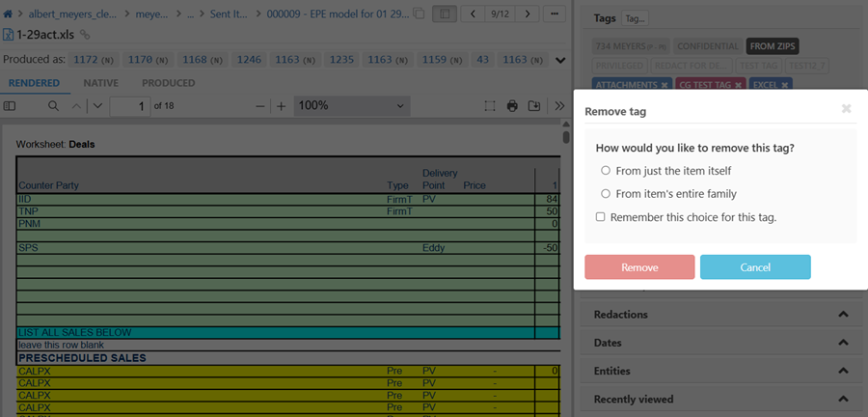Open produced version 1172
The width and height of the screenshot is (868, 417).
click(x=93, y=60)
